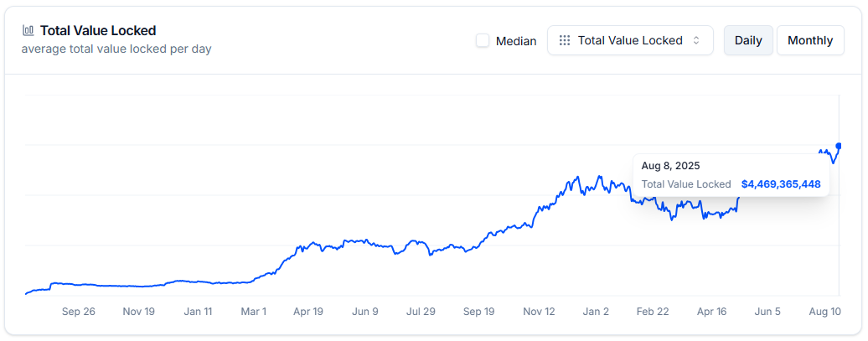This screenshot has height=341, width=868.
Task: Click the Median label text
Action: pyautogui.click(x=516, y=40)
